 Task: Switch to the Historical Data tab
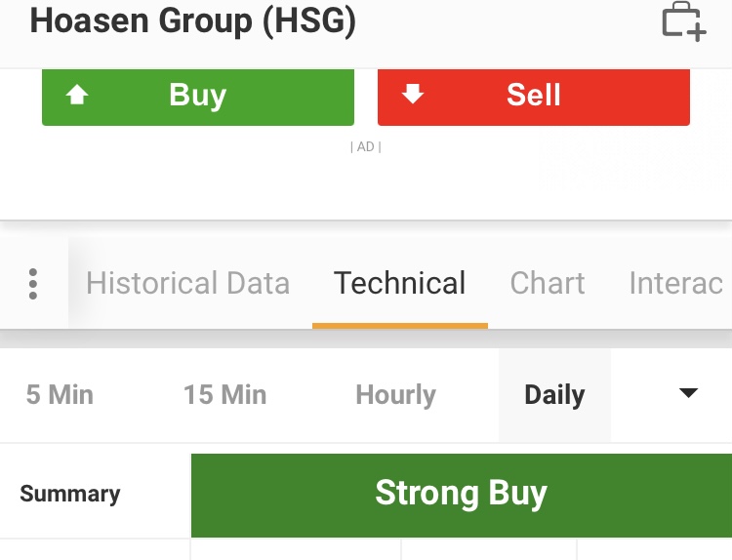[187, 283]
